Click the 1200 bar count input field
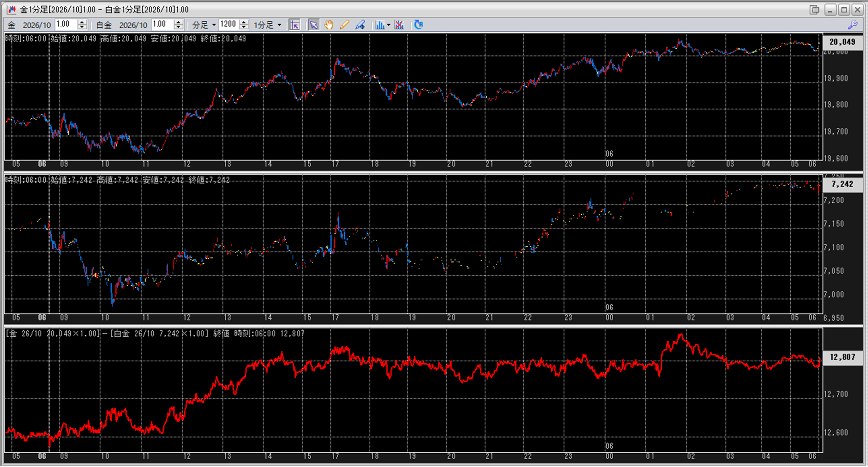Screen dimensions: 868x467 (228, 25)
